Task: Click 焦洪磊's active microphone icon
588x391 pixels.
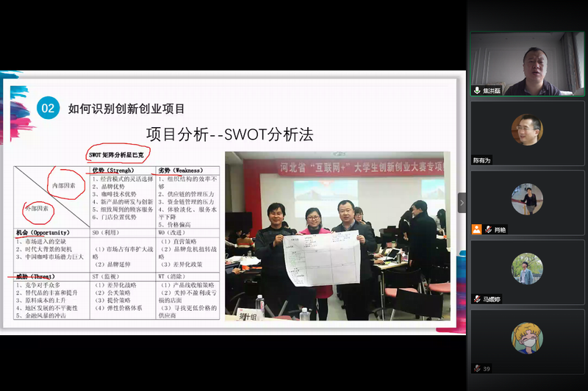Action: tap(477, 90)
